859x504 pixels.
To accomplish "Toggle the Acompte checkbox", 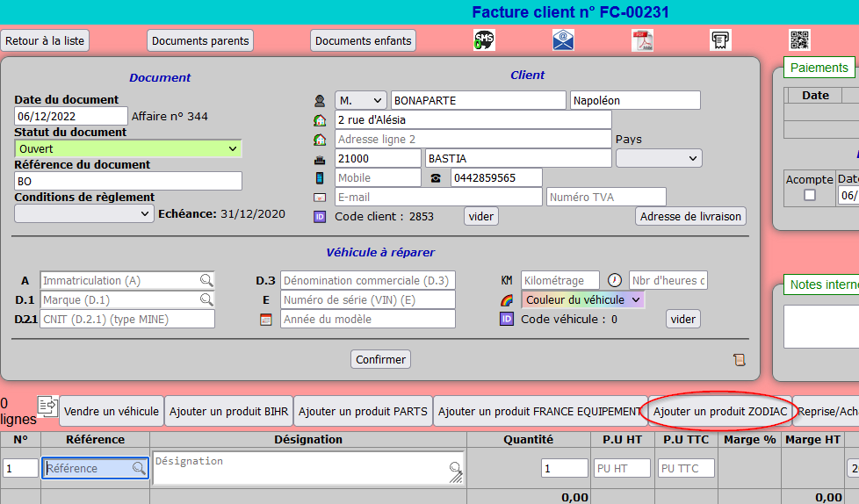I will 810,195.
